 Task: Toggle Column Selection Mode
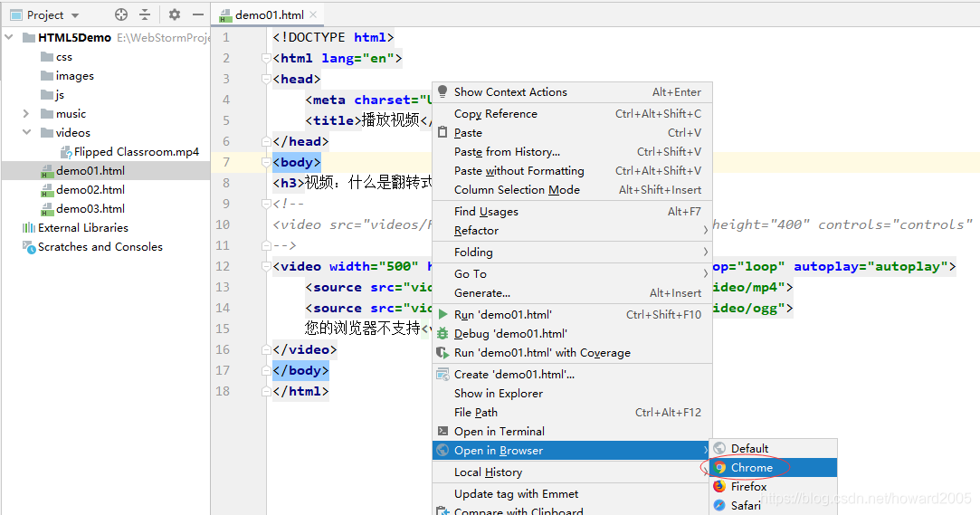click(x=572, y=189)
